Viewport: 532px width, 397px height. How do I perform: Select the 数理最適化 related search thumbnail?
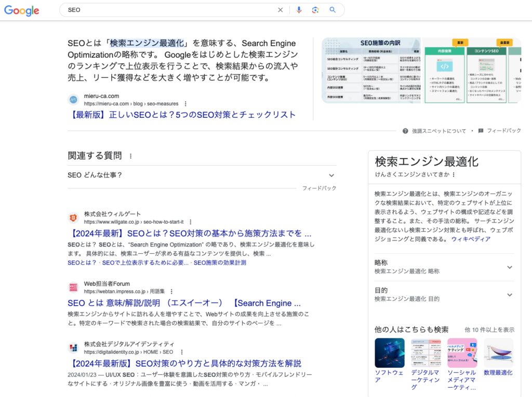point(498,353)
